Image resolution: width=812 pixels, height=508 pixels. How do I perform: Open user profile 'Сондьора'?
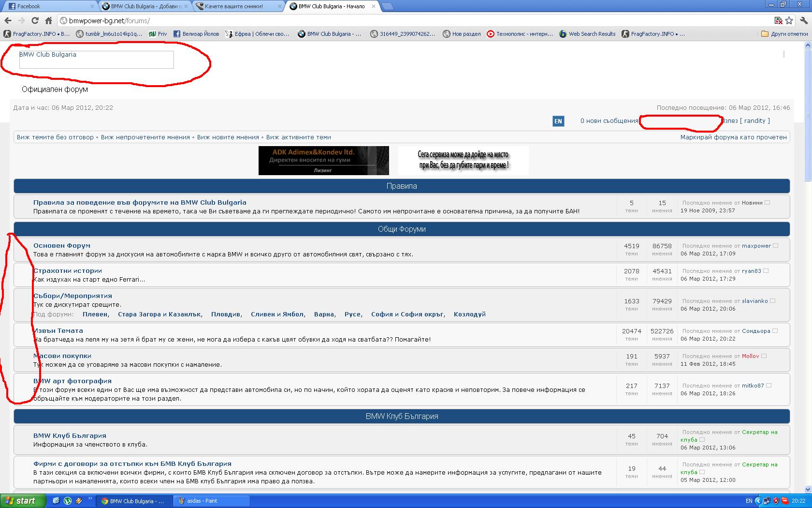tap(756, 331)
